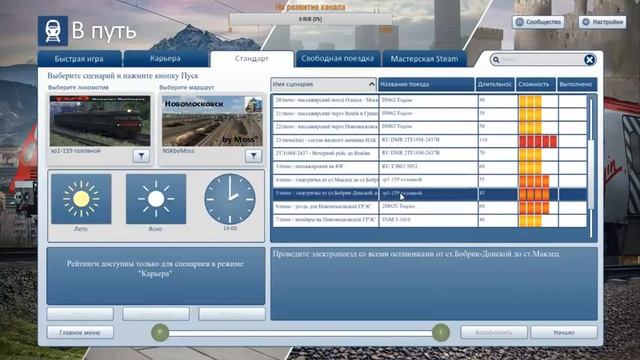The width and height of the screenshot is (640, 360).
Task: Select scenario '22 июня - пассажирский через'
Action: (x=326, y=127)
